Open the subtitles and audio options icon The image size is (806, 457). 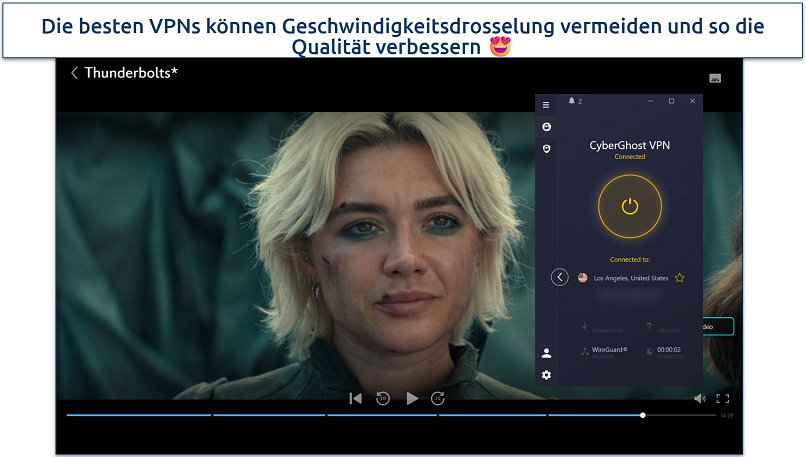(715, 78)
